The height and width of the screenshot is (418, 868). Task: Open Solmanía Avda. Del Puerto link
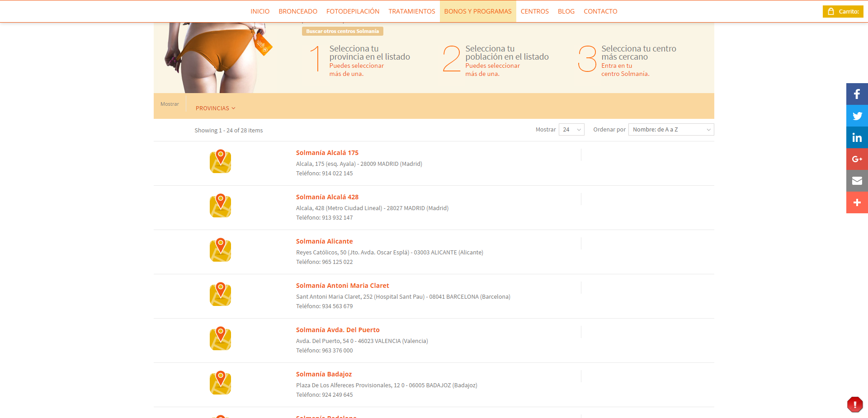click(338, 330)
